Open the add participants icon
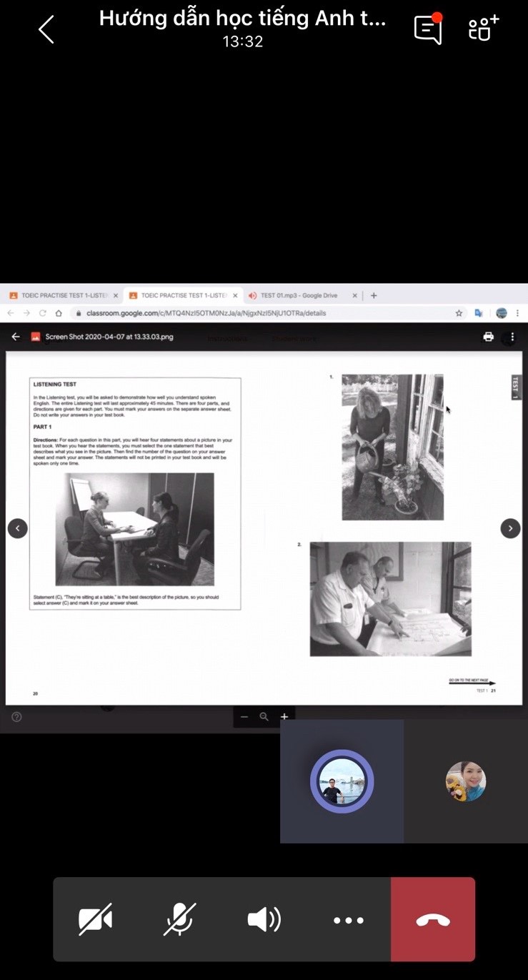This screenshot has height=980, width=528. coord(483,29)
